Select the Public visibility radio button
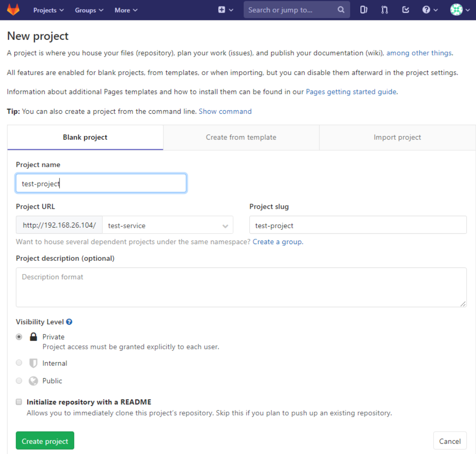 (19, 381)
